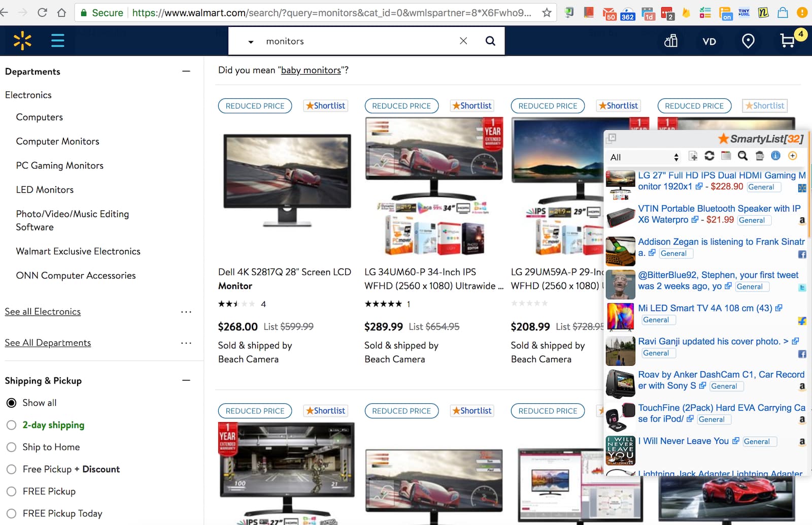Select the 2-day shipping radio button

click(11, 425)
